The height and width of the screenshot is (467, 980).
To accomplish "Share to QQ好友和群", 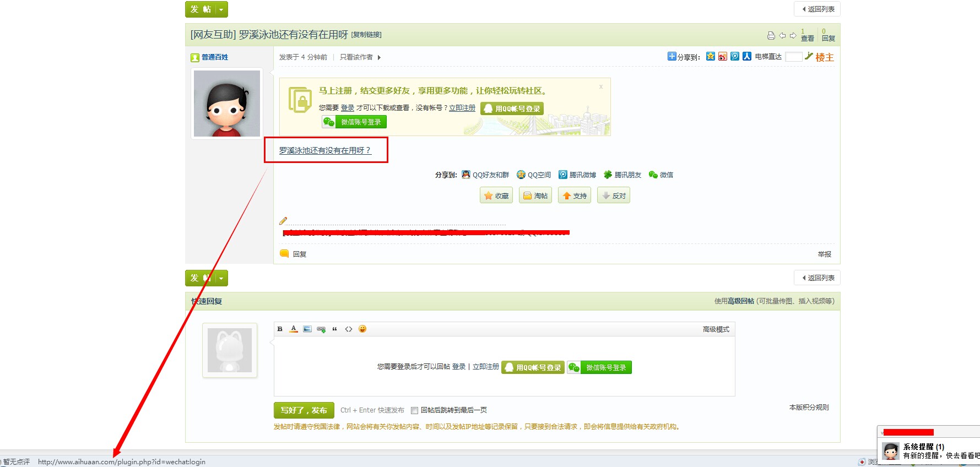I will [x=485, y=175].
